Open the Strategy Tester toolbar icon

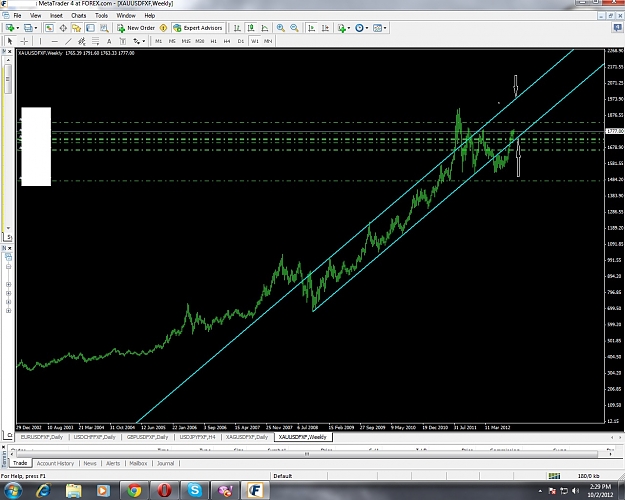pyautogui.click(x=104, y=28)
